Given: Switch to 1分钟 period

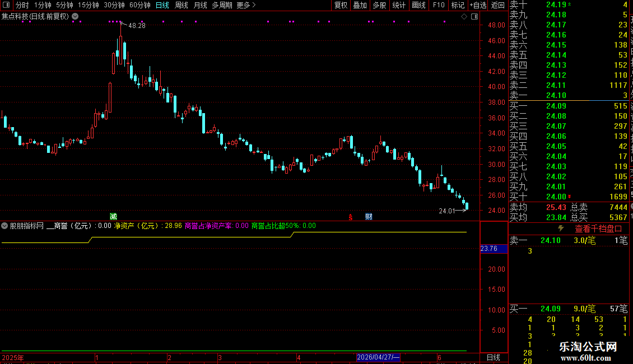Looking at the screenshot, I should point(43,5).
